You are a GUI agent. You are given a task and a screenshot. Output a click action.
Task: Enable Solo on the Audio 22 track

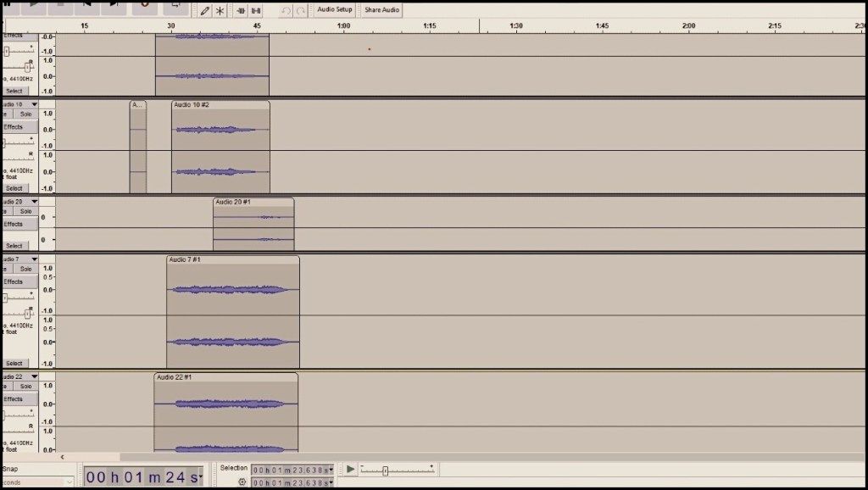coord(25,386)
